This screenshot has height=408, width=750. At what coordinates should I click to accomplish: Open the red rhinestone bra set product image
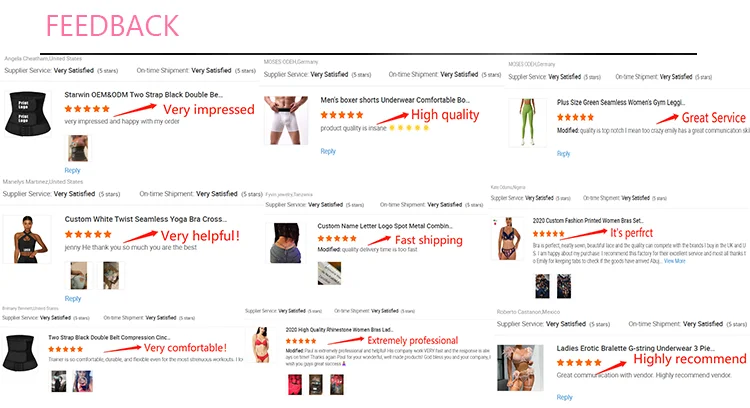[261, 345]
